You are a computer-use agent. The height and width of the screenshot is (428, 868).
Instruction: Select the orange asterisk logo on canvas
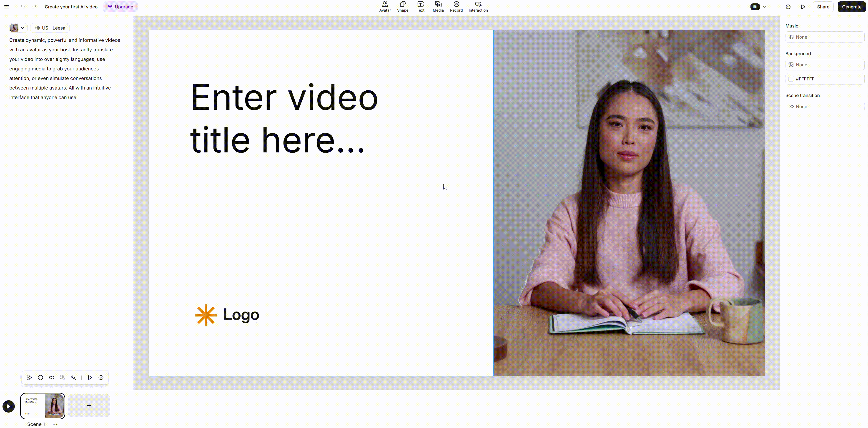(206, 315)
